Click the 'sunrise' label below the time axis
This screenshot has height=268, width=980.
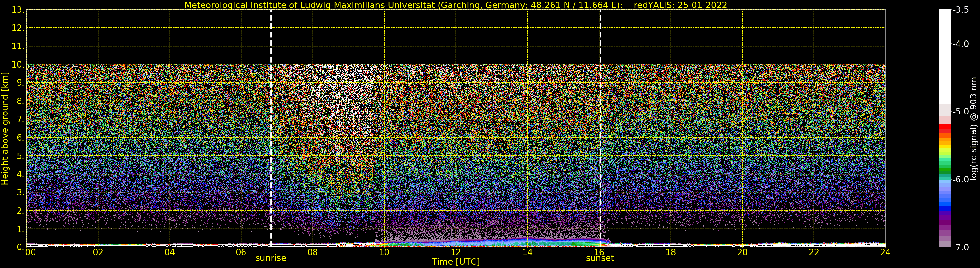(x=271, y=258)
